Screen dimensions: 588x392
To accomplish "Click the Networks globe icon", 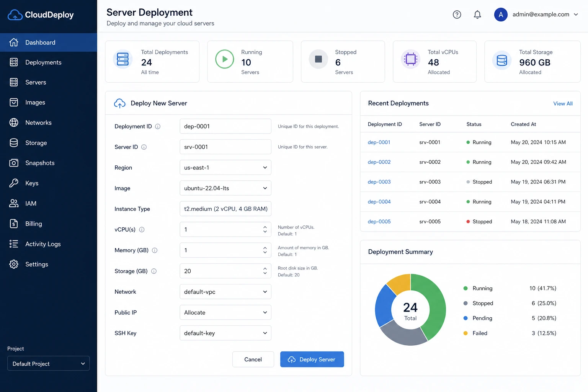I will tap(14, 122).
